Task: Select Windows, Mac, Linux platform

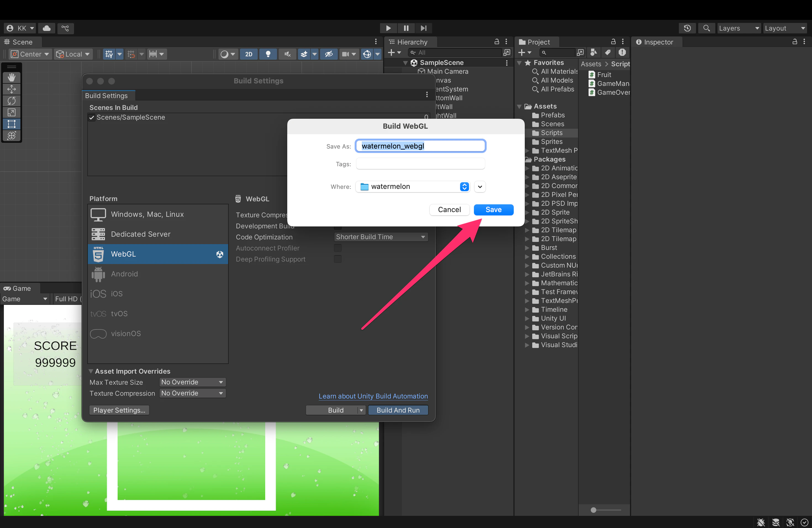Action: 158,214
